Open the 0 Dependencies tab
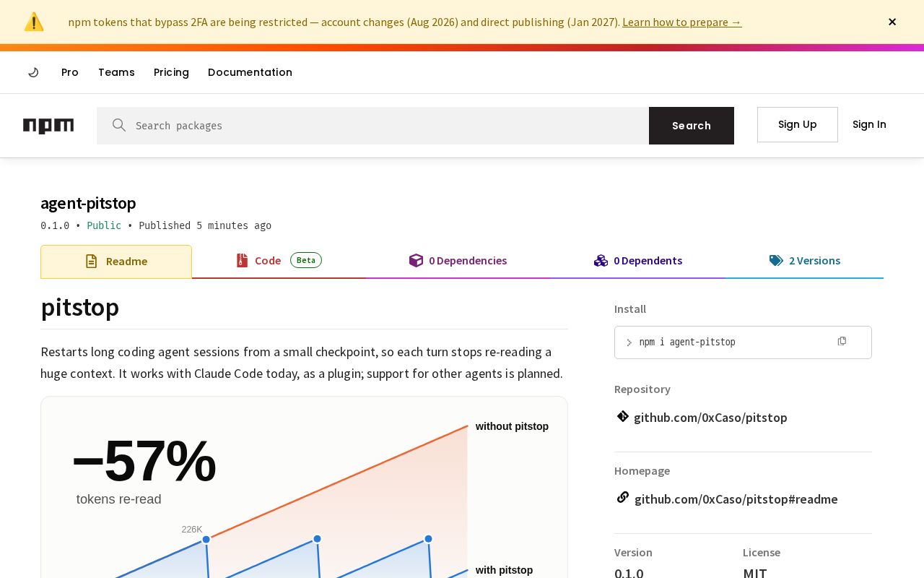The width and height of the screenshot is (924, 578). (x=458, y=261)
